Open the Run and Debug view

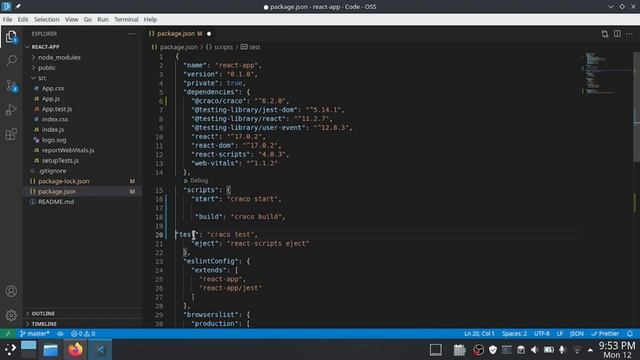[11, 109]
